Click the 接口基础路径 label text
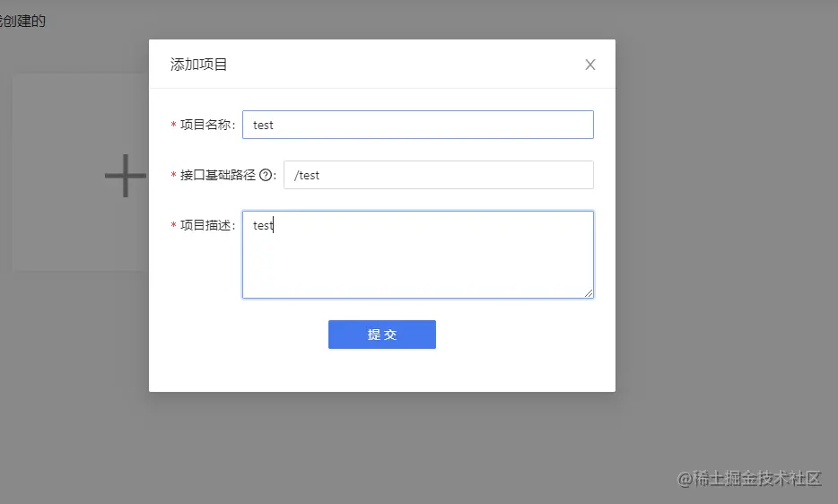 coord(218,175)
